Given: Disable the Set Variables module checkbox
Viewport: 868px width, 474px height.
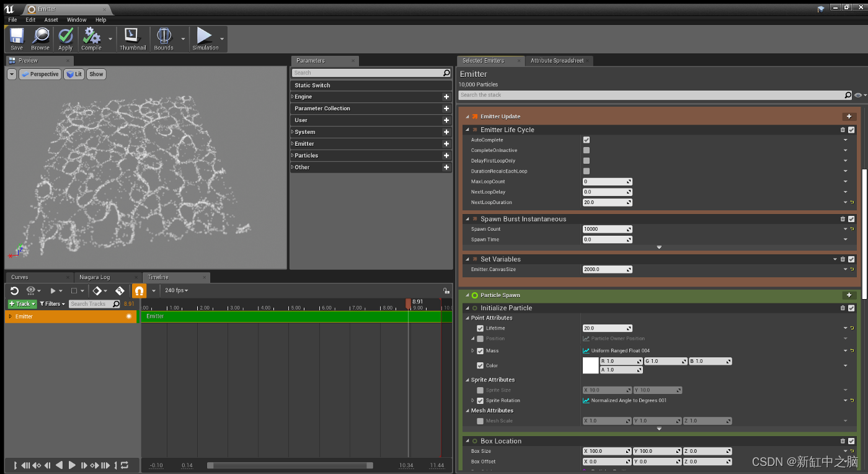Looking at the screenshot, I should 852,259.
